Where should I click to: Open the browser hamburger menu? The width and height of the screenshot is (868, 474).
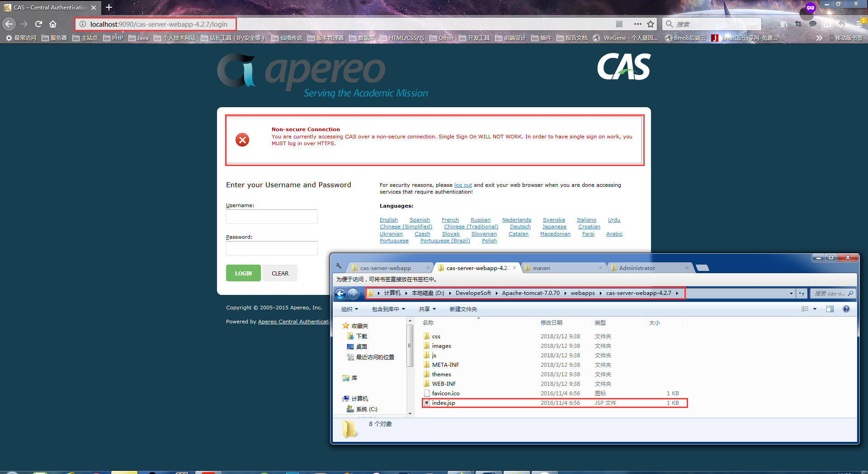[860, 24]
